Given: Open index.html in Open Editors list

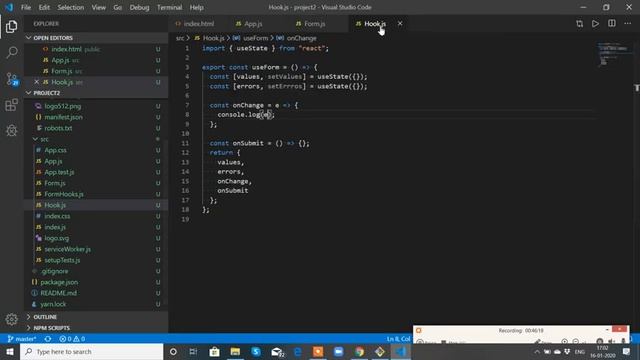Looking at the screenshot, I should click(67, 49).
